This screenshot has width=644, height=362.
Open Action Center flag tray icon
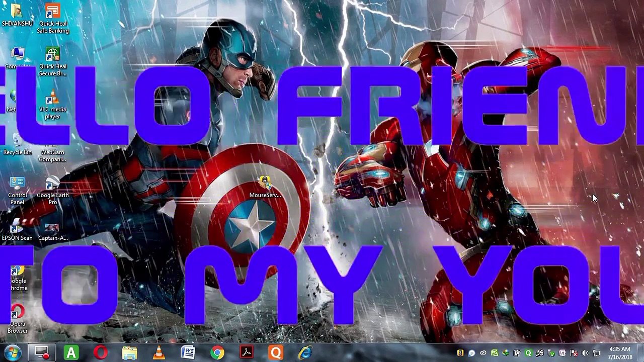574,353
